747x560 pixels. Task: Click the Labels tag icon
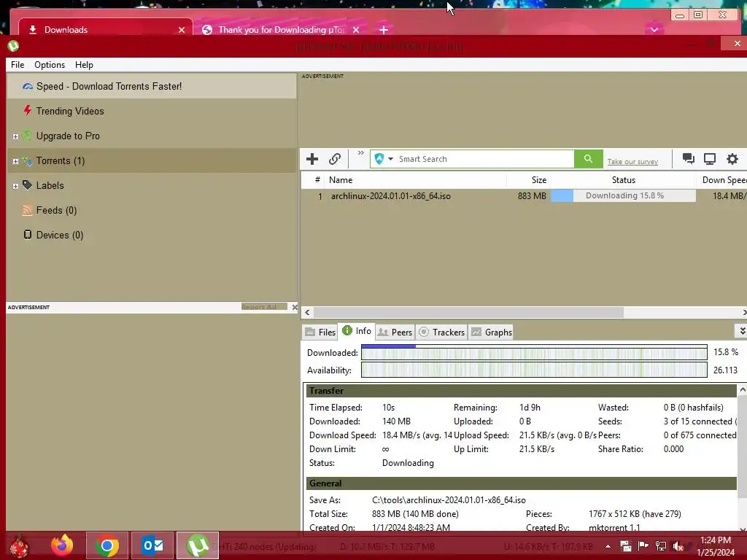click(x=27, y=185)
